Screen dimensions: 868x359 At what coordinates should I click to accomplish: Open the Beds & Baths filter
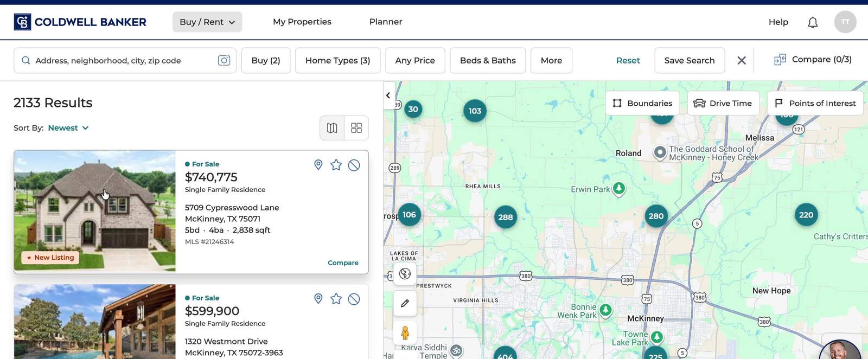point(488,60)
